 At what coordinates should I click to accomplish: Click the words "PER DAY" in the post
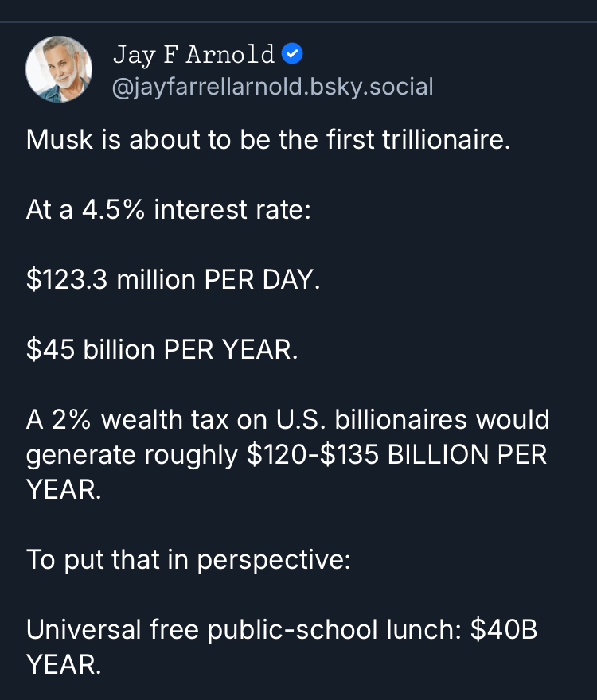tap(259, 279)
